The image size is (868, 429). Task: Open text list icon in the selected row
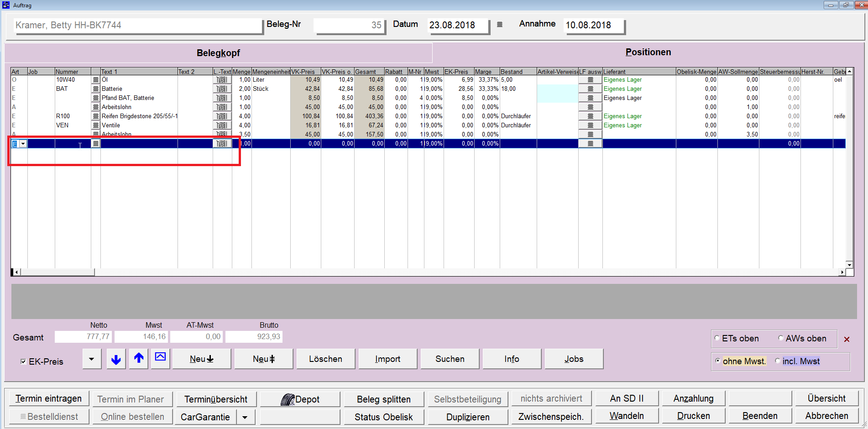pyautogui.click(x=96, y=143)
